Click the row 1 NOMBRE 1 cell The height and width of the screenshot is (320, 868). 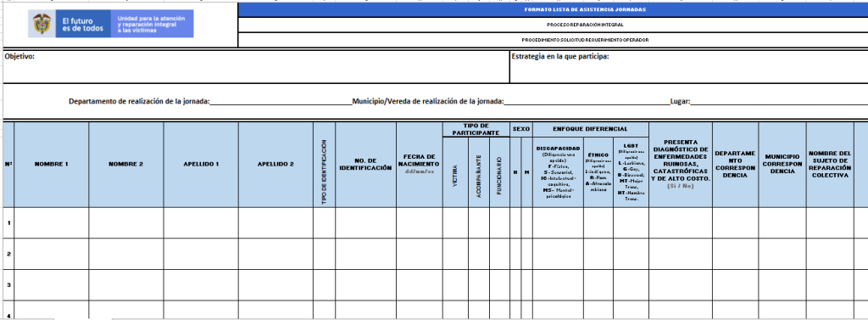[x=52, y=223]
